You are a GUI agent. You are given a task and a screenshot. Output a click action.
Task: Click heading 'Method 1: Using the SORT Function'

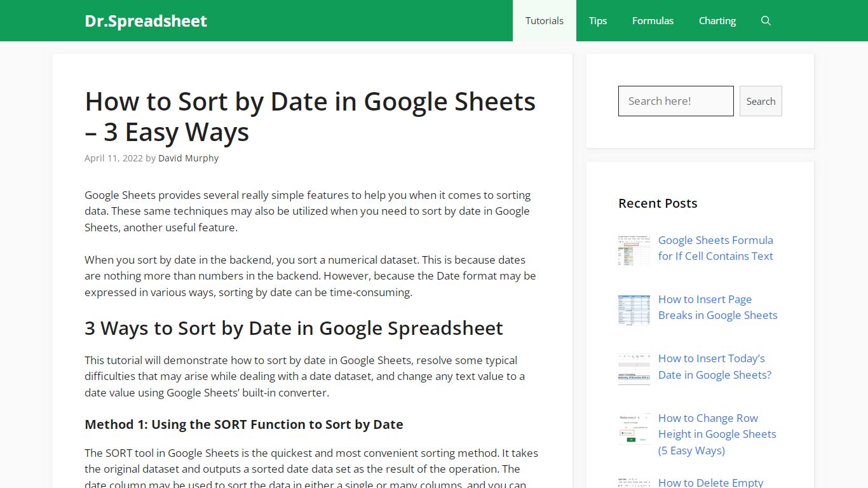[244, 424]
